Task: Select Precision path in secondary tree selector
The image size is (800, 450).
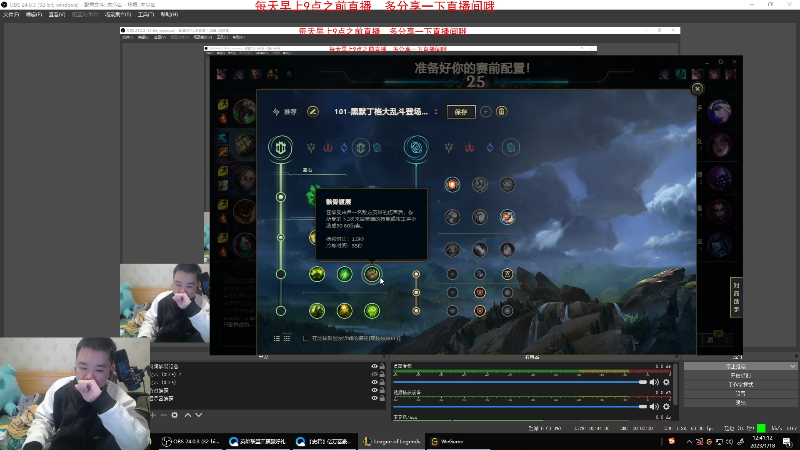Action: 448,148
